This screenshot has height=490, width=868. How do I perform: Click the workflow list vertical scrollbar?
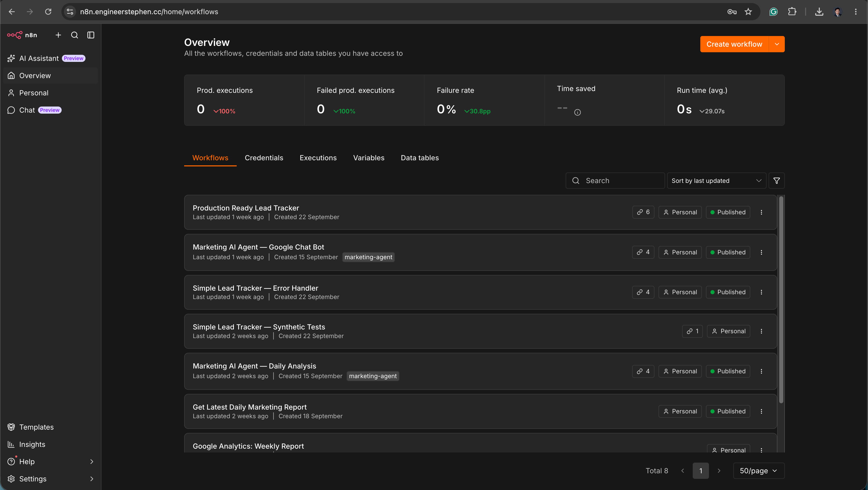pyautogui.click(x=781, y=299)
